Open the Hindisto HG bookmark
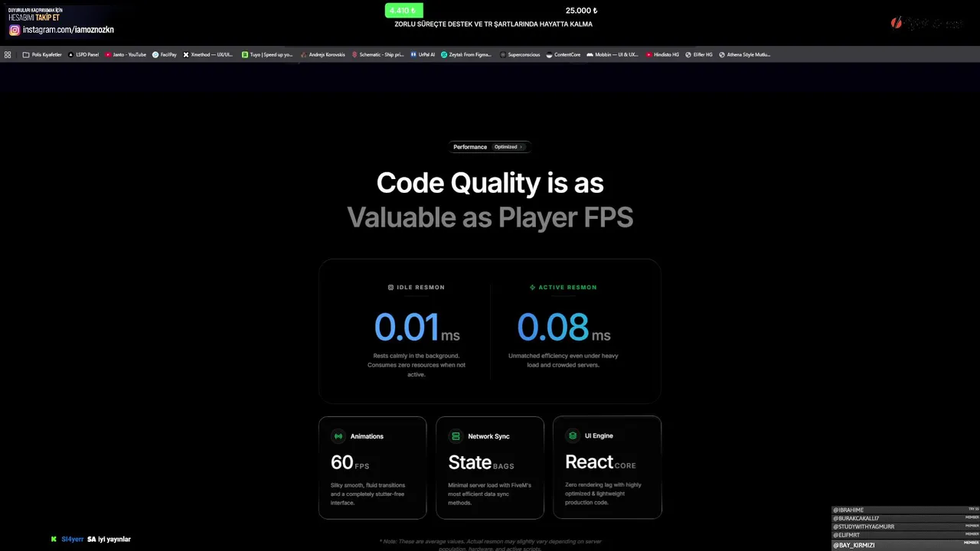Viewport: 980px width, 551px height. click(662, 55)
